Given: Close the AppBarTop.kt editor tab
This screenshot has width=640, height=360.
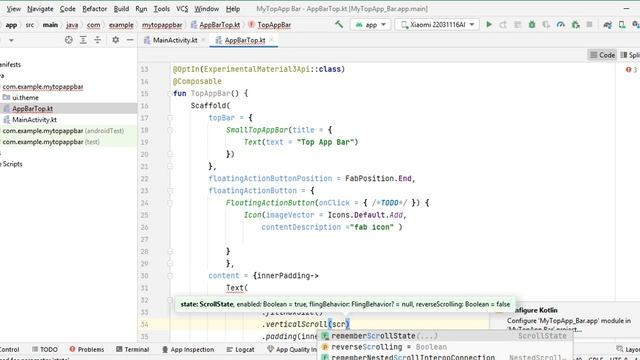Looking at the screenshot, I should 271,40.
